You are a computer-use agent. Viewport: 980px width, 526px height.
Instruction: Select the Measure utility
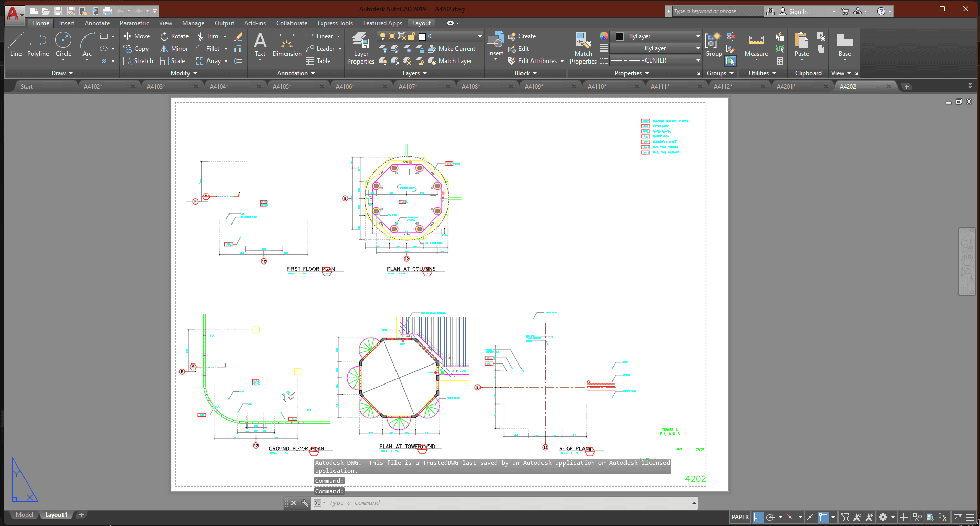click(756, 46)
